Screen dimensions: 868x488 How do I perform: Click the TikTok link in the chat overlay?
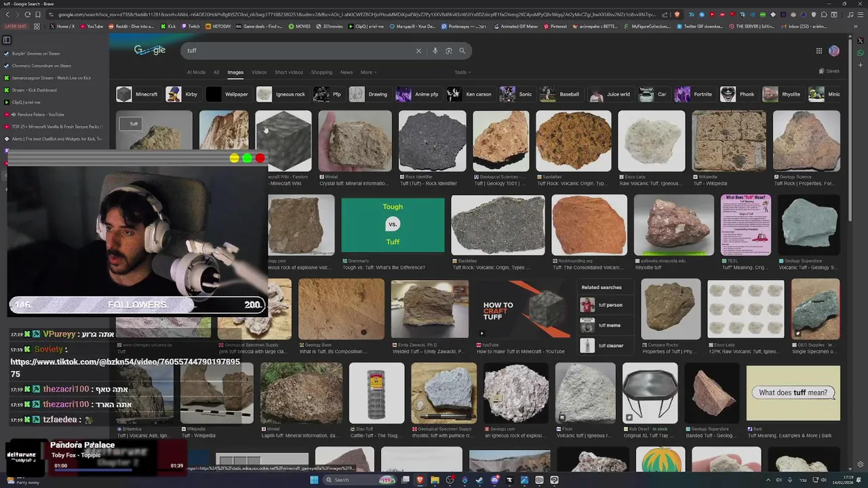pos(125,367)
